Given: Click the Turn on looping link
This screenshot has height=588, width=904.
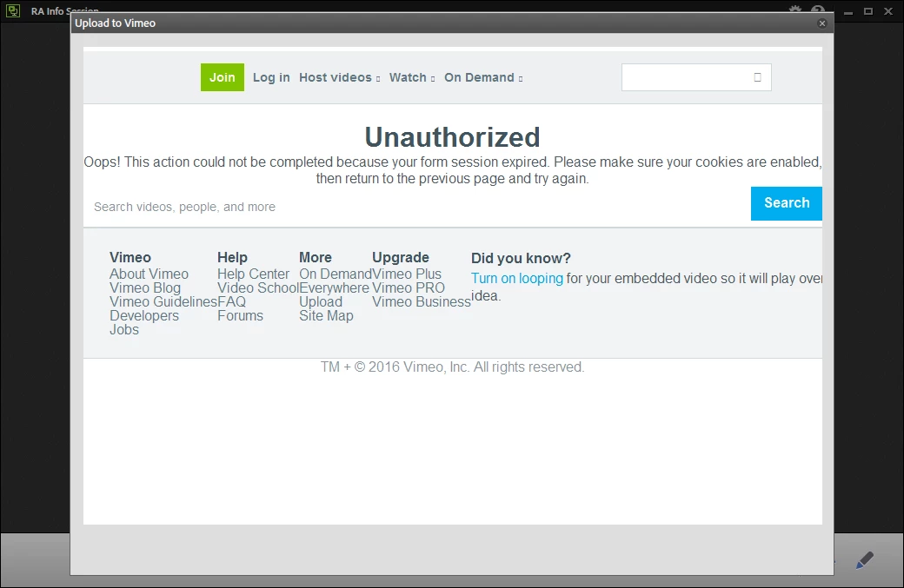Looking at the screenshot, I should [516, 278].
